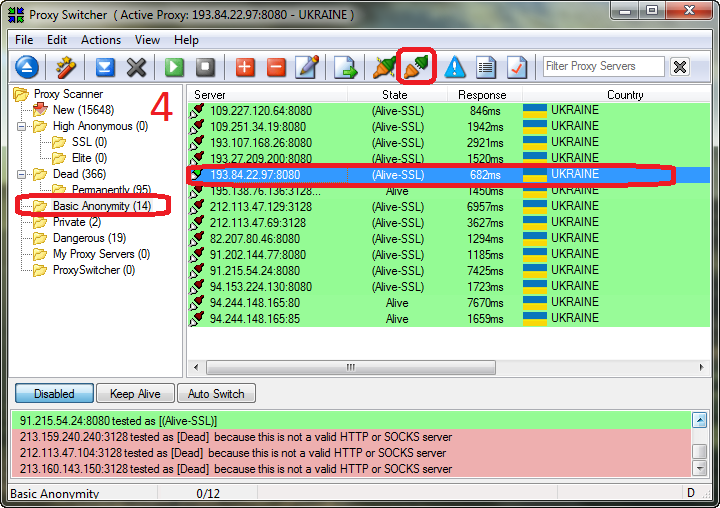Click the plug icon of 109.227.120.64:8080
The height and width of the screenshot is (508, 720).
pyautogui.click(x=197, y=111)
